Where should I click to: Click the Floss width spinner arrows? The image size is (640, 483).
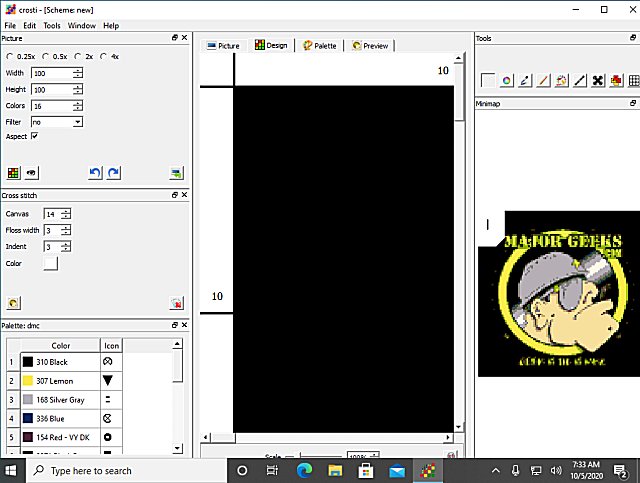[66, 230]
